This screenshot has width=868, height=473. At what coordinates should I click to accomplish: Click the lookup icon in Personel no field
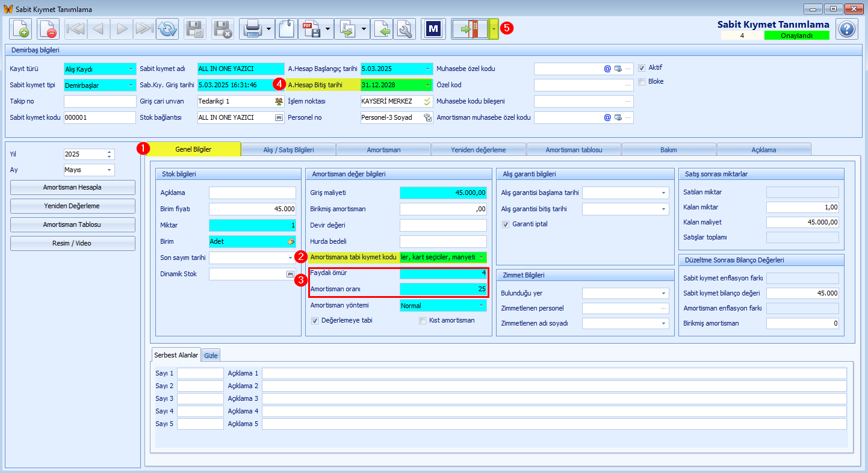[x=427, y=117]
